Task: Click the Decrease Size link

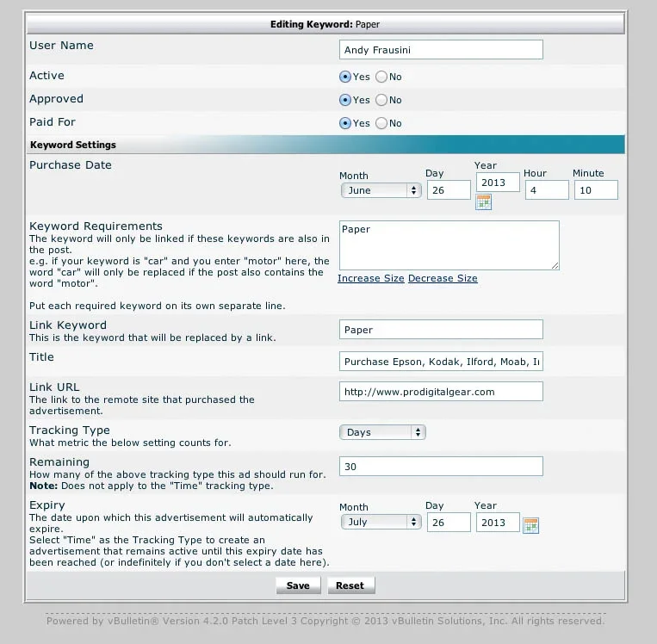Action: 443,278
